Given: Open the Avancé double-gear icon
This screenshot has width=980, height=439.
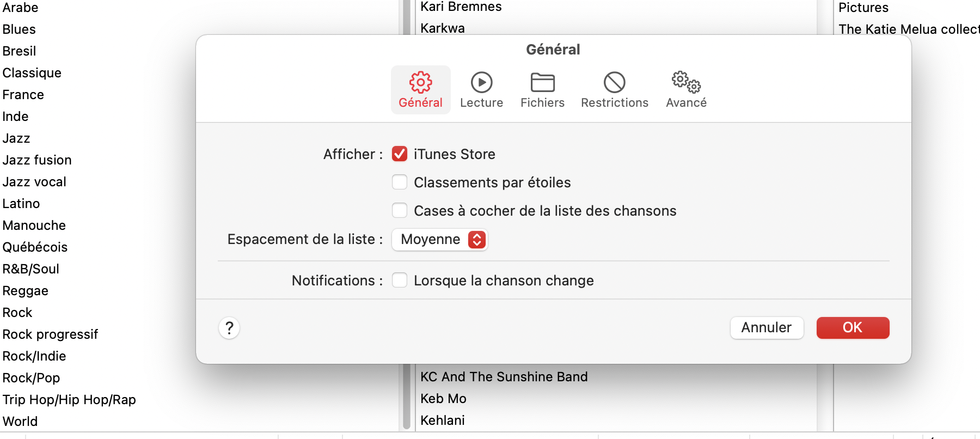Looking at the screenshot, I should (686, 83).
